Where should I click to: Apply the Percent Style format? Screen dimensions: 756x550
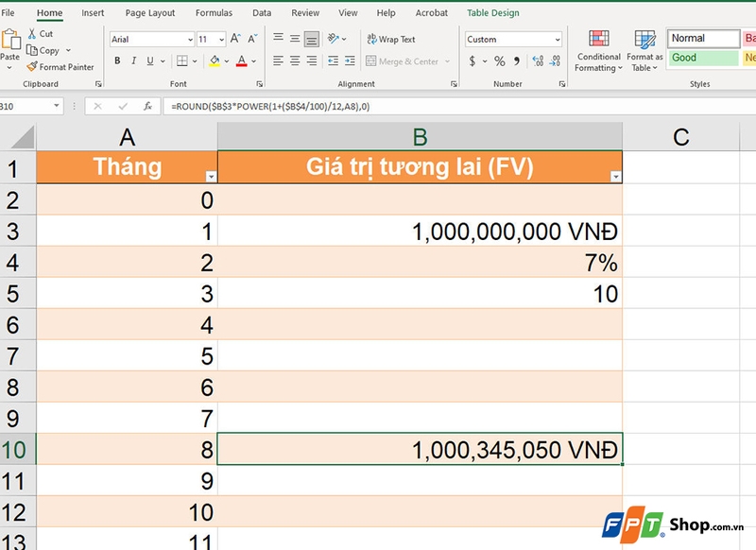499,60
